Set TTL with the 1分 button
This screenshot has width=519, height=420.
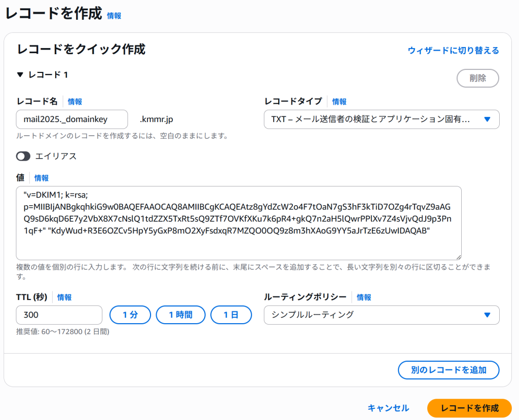point(130,315)
